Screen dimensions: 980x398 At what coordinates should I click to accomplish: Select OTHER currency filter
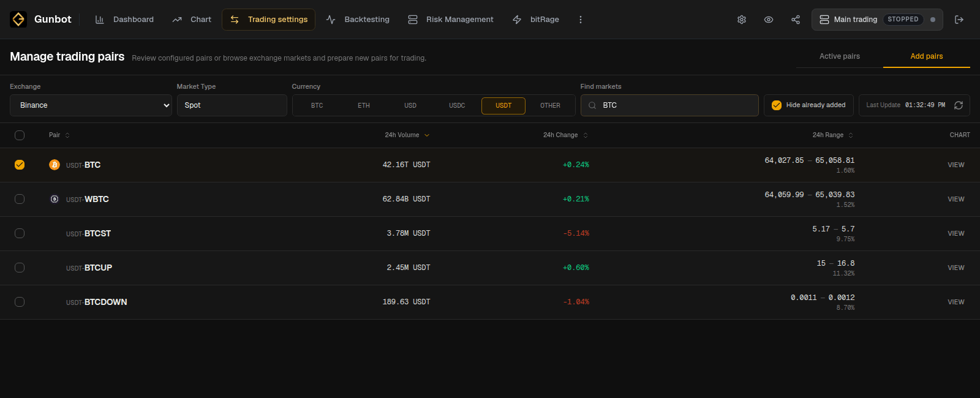550,106
